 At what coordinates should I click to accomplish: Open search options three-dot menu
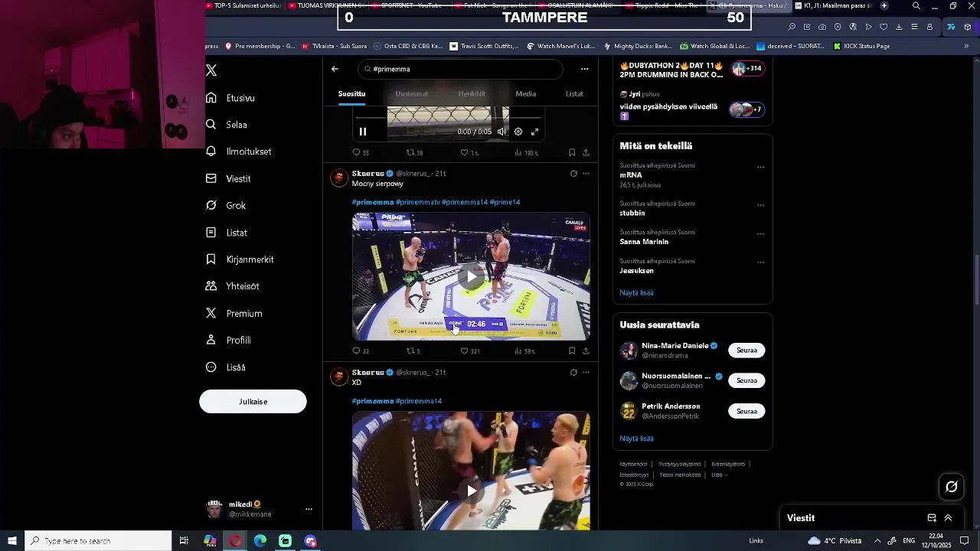(x=584, y=69)
